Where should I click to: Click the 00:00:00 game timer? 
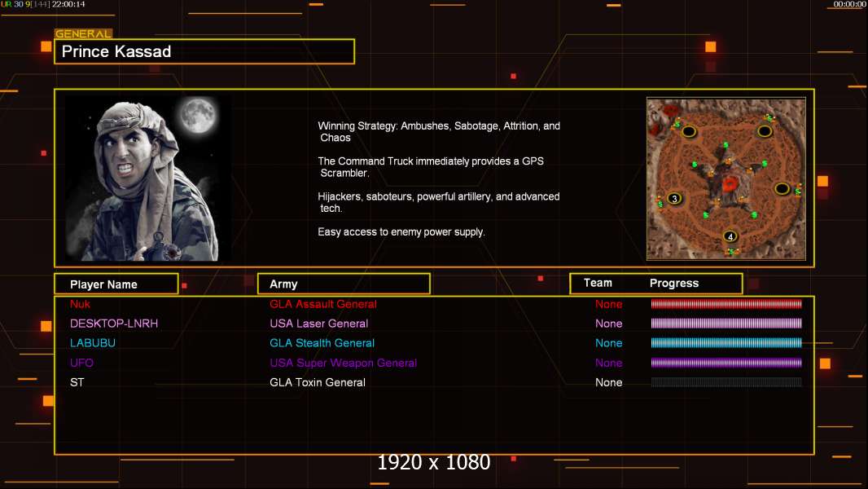(850, 4)
